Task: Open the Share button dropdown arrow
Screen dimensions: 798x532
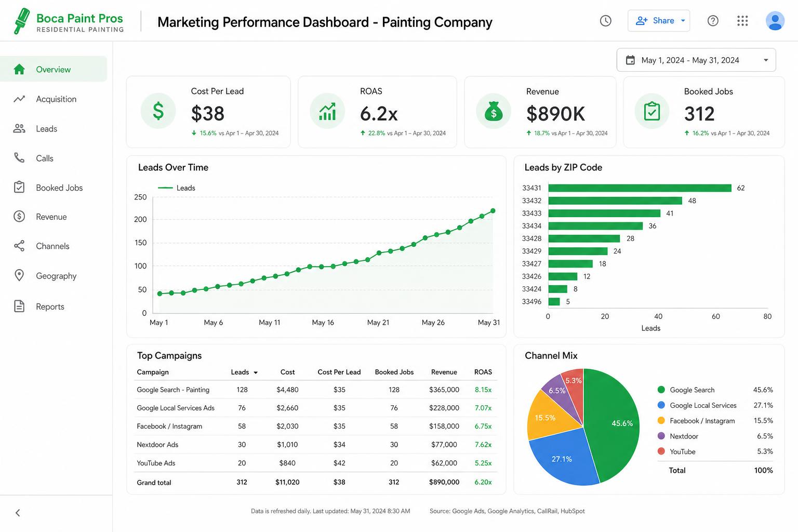Action: tap(683, 21)
